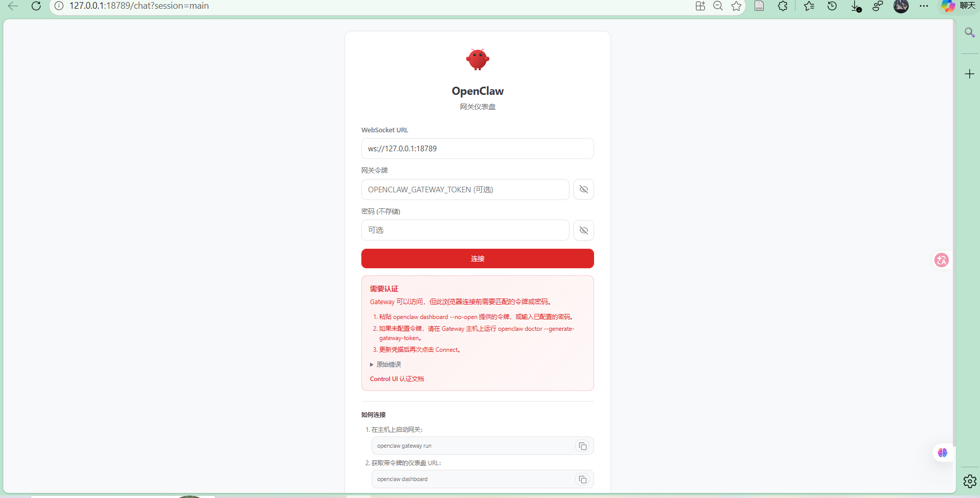Click the 'openclaw dashboard' command text
The height and width of the screenshot is (498, 980).
click(402, 480)
